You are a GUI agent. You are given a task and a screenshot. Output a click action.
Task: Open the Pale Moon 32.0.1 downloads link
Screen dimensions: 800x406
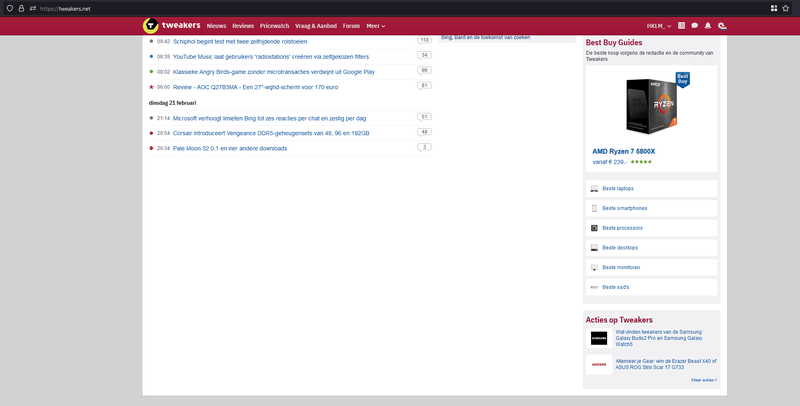(230, 148)
